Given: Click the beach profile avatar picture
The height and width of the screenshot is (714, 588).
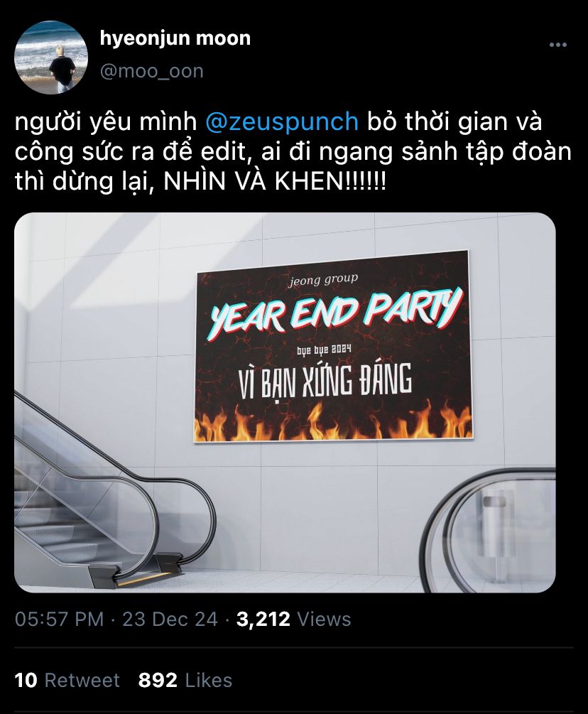Looking at the screenshot, I should (51, 57).
